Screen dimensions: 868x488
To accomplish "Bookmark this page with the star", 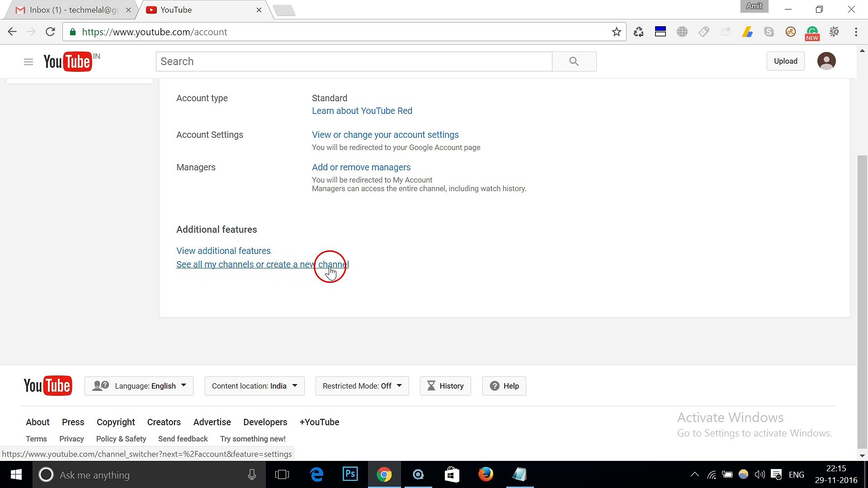I will (x=617, y=32).
